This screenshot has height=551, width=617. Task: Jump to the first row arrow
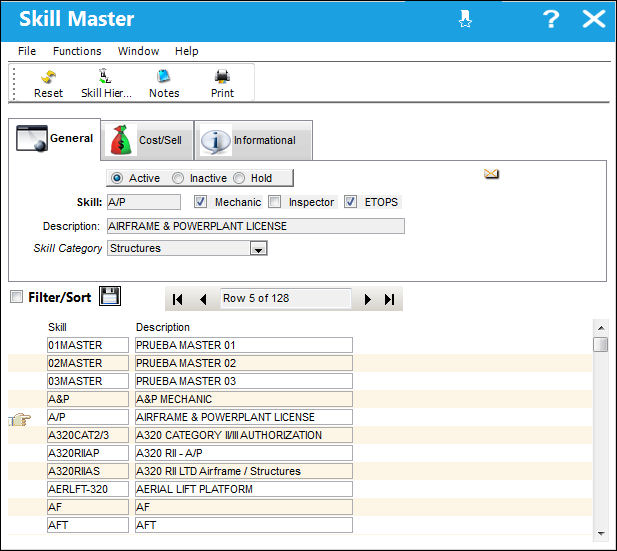[177, 300]
